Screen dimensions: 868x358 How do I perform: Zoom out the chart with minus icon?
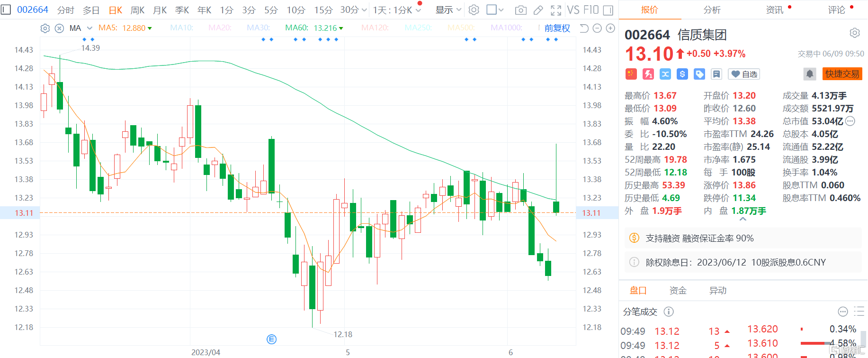pyautogui.click(x=597, y=28)
